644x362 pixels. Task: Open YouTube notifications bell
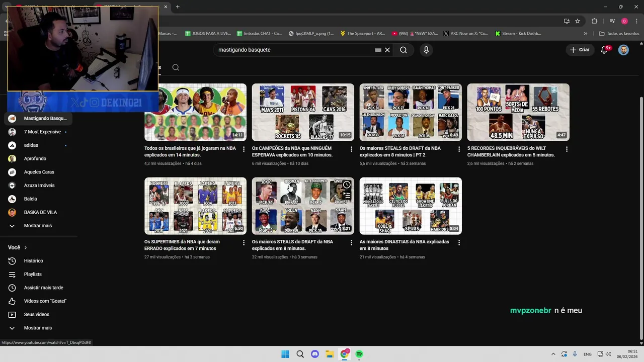point(605,50)
